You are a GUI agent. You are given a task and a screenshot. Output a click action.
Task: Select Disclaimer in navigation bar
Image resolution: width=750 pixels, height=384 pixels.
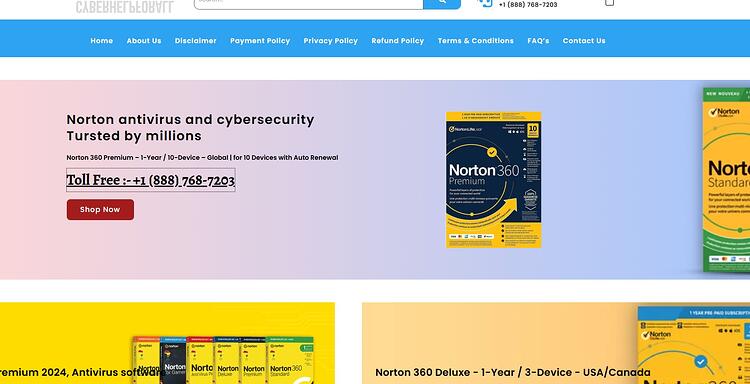tap(196, 41)
